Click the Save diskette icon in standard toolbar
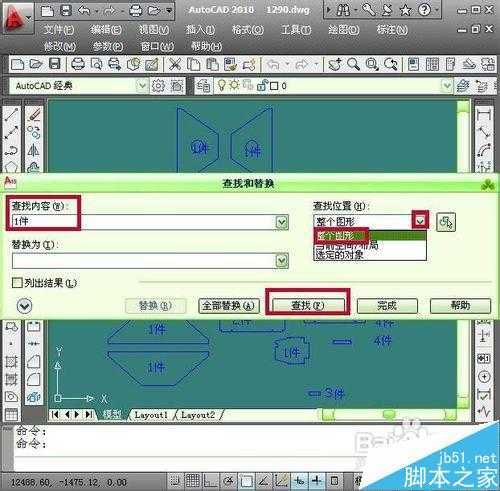The height and width of the screenshot is (491, 500). point(55,64)
